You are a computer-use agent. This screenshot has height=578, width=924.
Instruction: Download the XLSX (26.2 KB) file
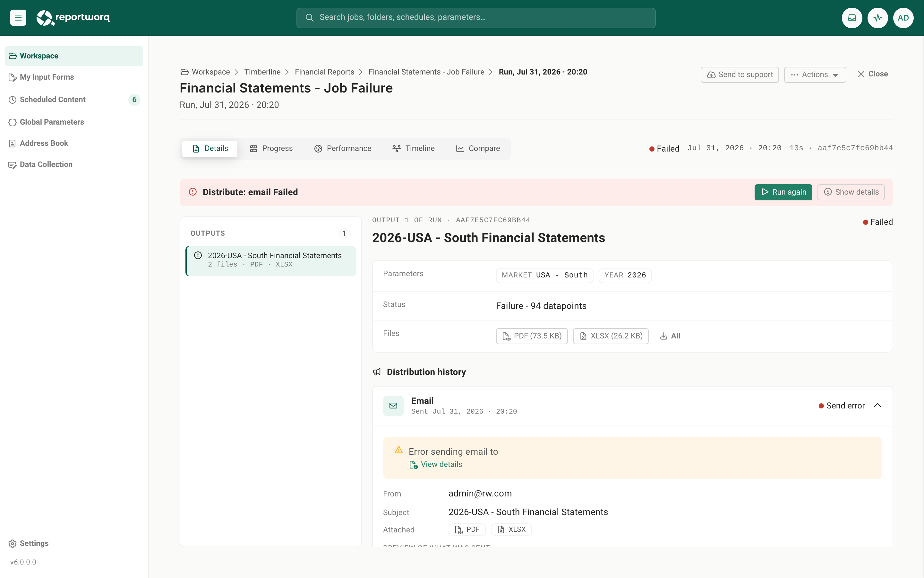[x=611, y=336]
